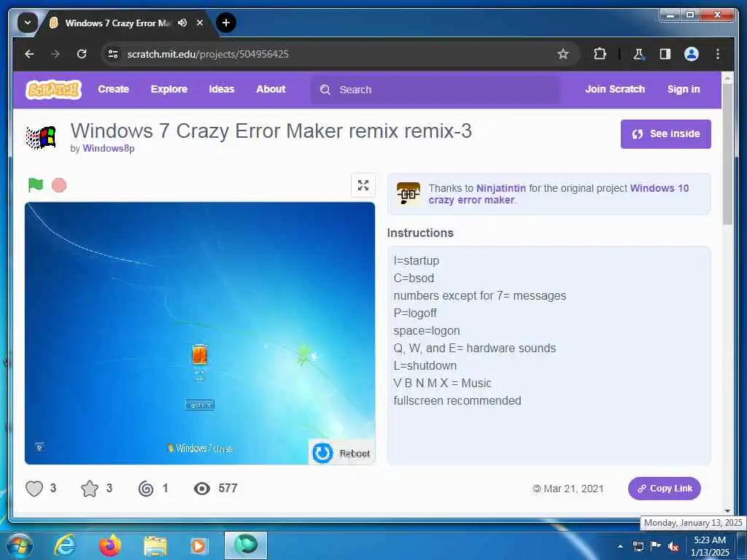This screenshot has height=560, width=747.
Task: Open the Windows Start button
Action: click(x=19, y=545)
